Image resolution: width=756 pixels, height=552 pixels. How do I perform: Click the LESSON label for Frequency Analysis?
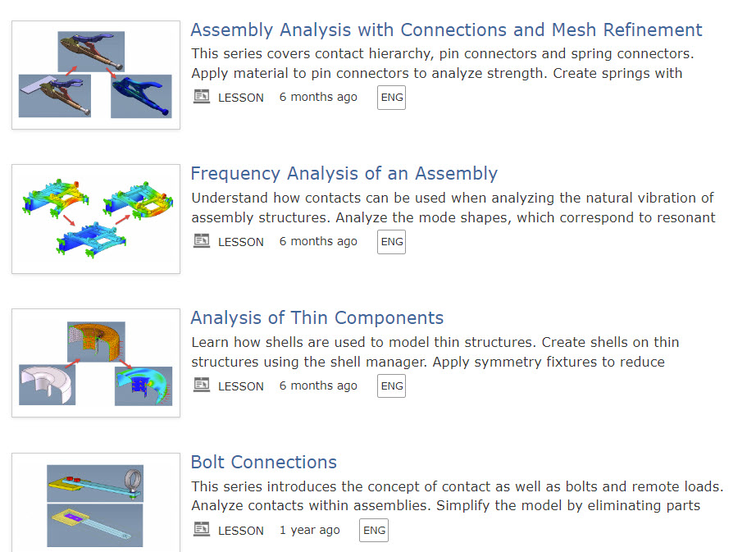click(x=240, y=241)
